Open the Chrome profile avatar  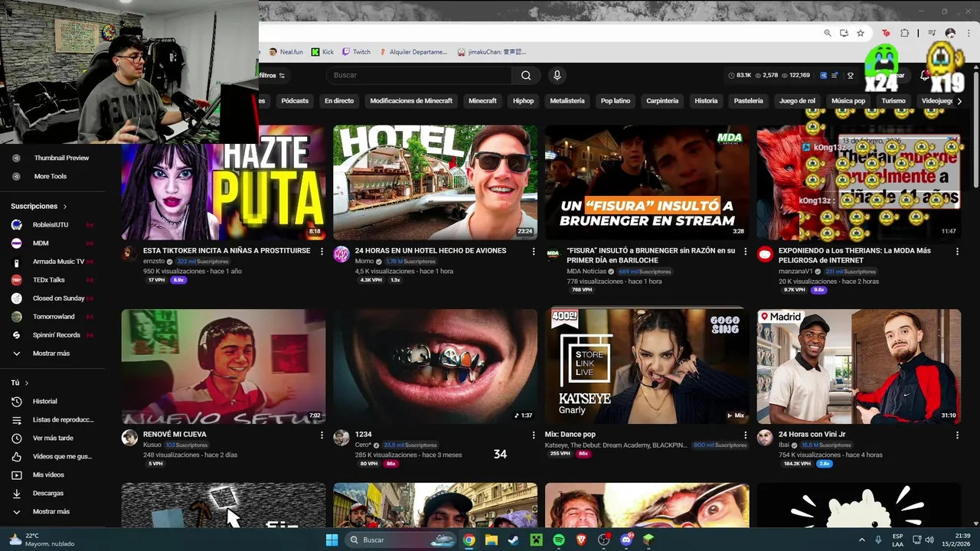click(x=950, y=33)
